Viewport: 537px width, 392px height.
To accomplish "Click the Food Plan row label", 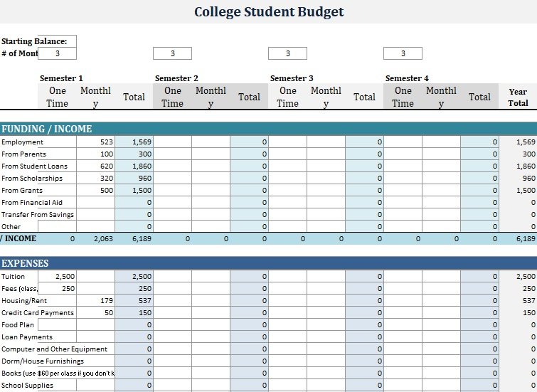I will tap(18, 325).
